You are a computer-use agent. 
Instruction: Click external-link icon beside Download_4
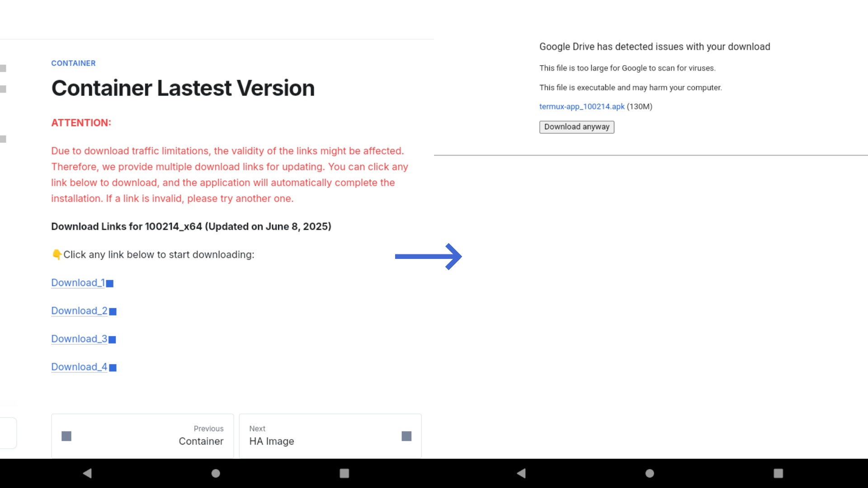113,368
